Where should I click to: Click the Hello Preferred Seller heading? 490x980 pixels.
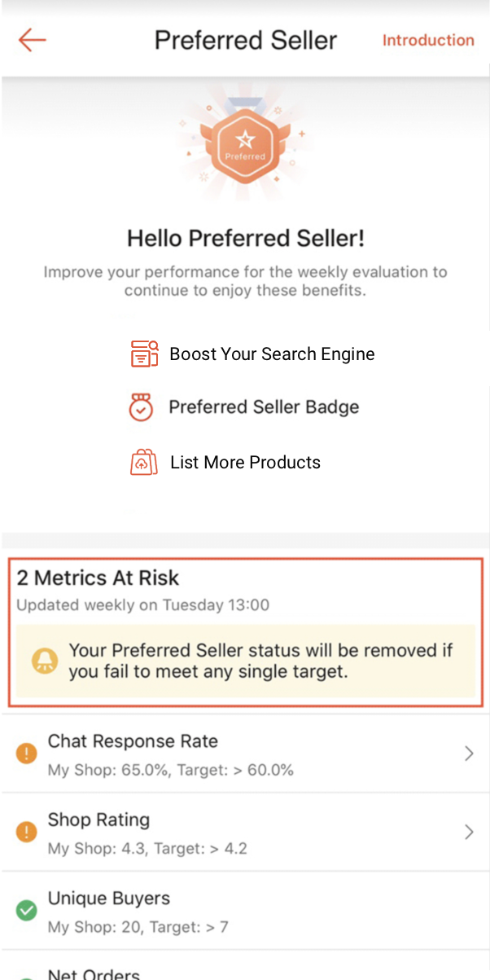pyautogui.click(x=245, y=238)
